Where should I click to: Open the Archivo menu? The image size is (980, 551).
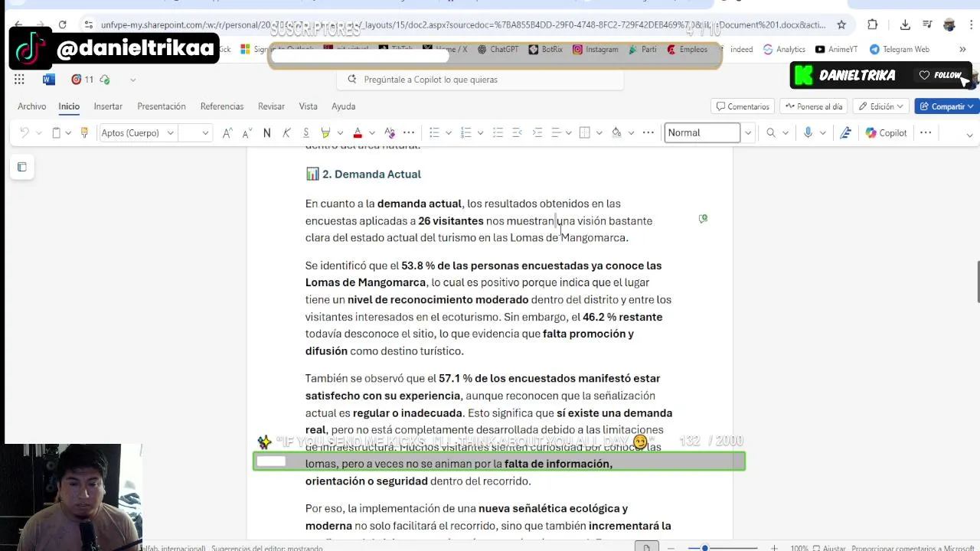pos(32,106)
